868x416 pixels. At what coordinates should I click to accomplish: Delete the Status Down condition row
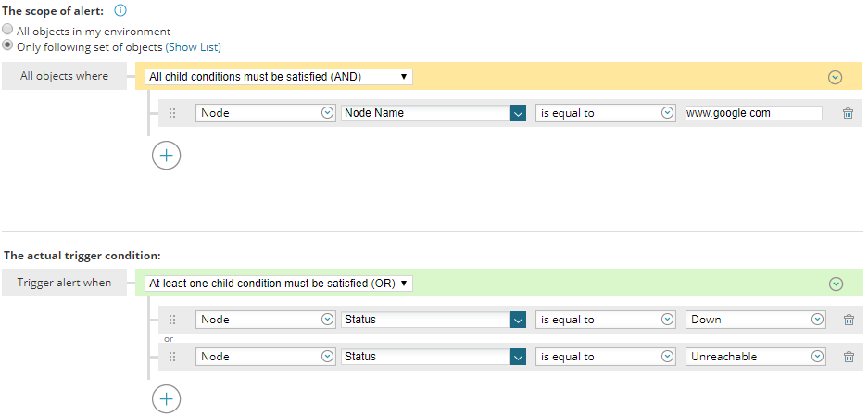(848, 320)
